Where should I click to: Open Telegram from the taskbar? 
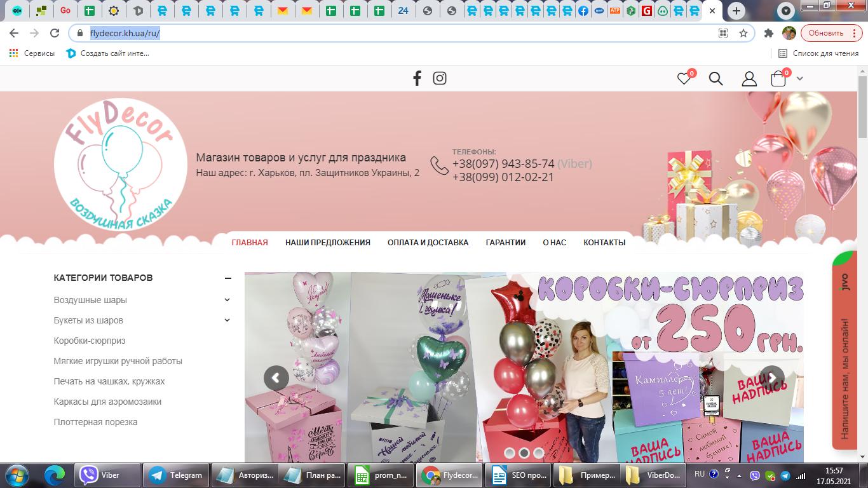click(175, 475)
